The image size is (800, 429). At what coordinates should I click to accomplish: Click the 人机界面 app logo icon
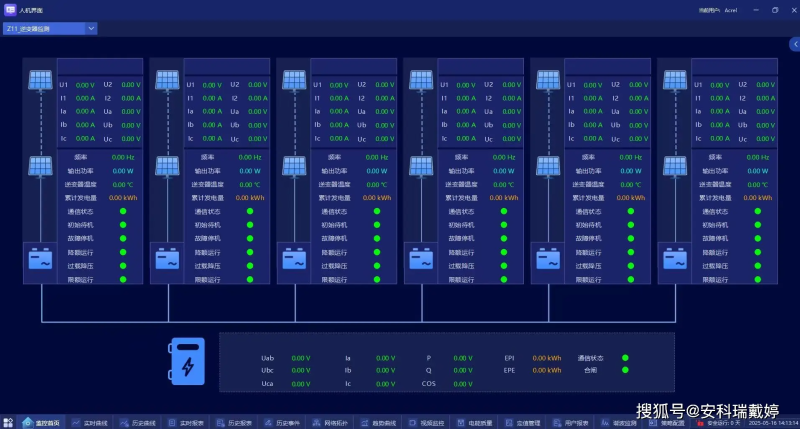pos(10,9)
